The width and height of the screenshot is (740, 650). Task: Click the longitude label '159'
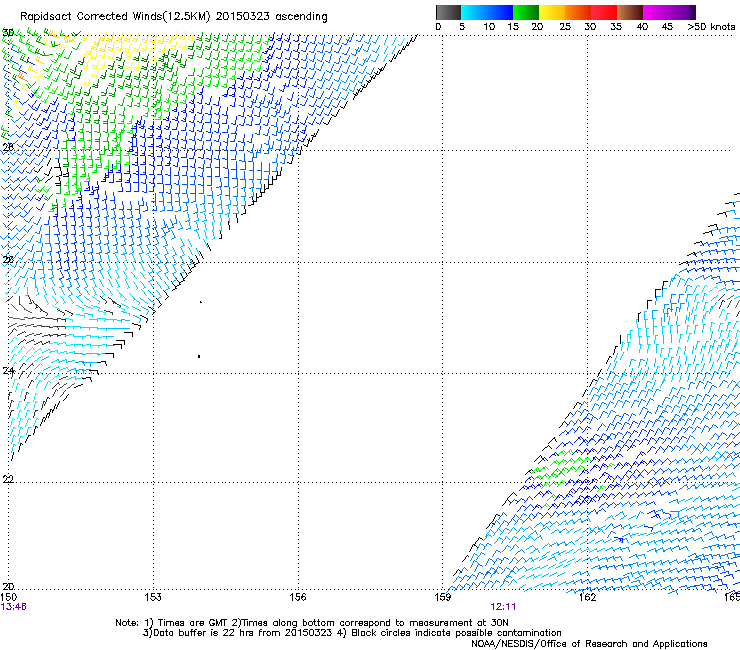tap(443, 597)
